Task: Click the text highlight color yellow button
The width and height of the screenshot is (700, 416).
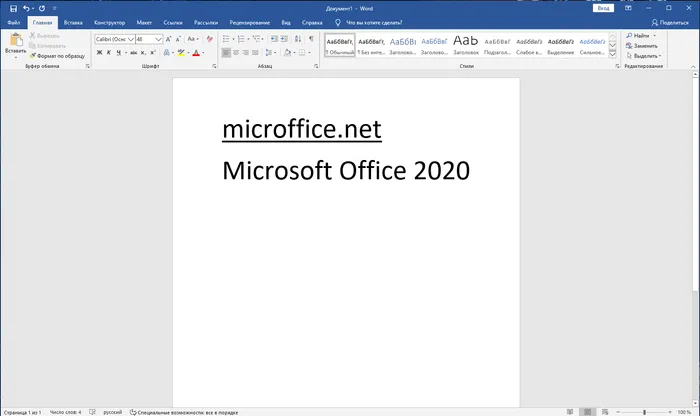Action: (x=181, y=53)
